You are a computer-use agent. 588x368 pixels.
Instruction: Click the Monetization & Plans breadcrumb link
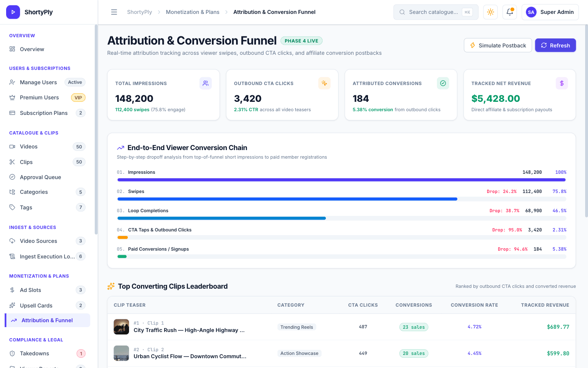193,12
